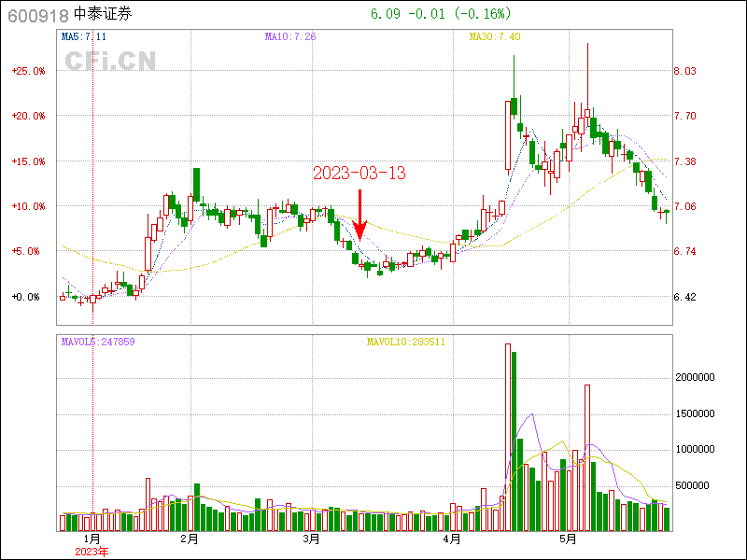Screen dimensions: 747x560
Task: Click the stock name 中泰证券
Action: point(104,14)
